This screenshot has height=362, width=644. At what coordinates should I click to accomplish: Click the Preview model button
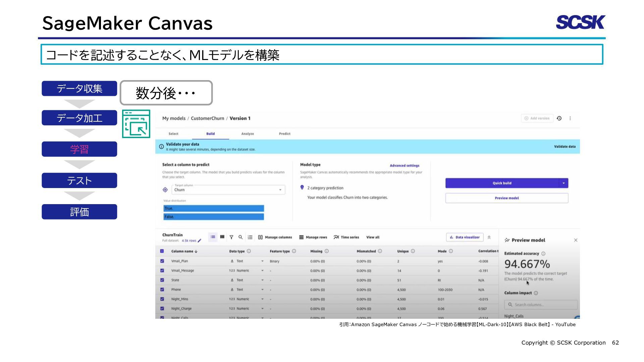(507, 198)
